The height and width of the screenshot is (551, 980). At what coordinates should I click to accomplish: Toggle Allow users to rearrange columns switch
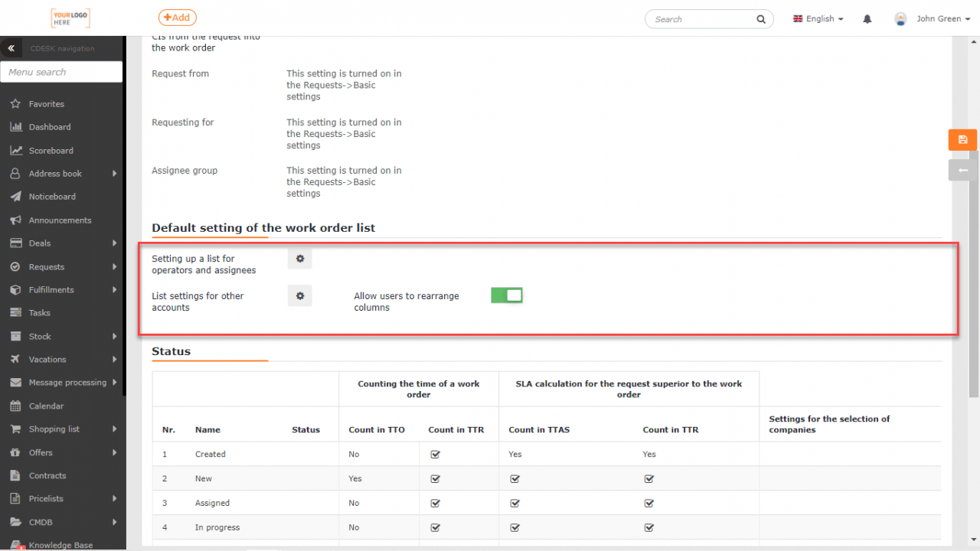tap(507, 295)
